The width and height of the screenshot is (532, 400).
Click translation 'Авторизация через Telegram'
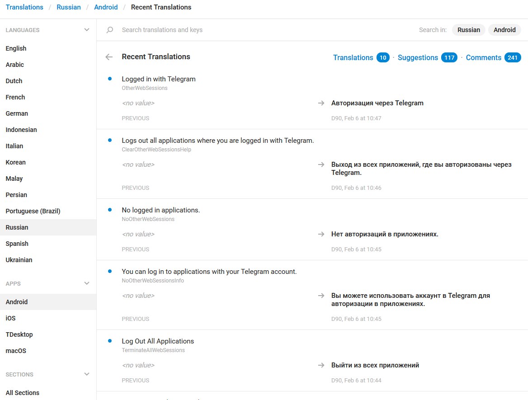(377, 103)
